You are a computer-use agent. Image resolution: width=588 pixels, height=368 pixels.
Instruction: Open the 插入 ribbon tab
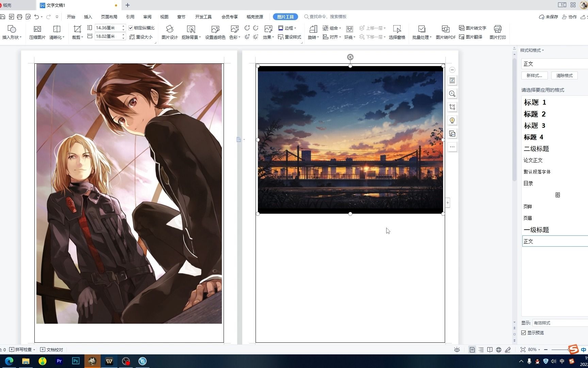[x=88, y=17]
